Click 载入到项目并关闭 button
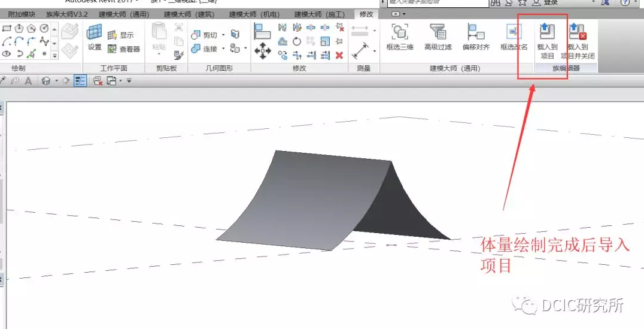This screenshot has width=644, height=329. (x=578, y=41)
